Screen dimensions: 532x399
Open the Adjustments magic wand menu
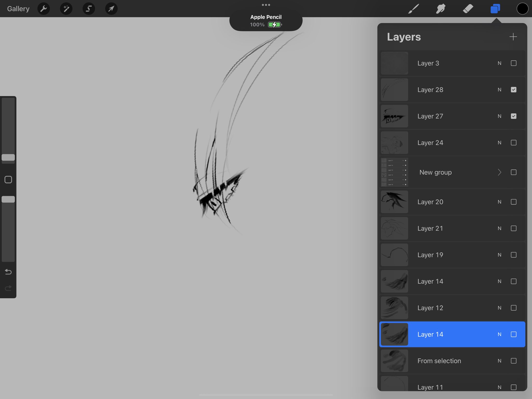click(66, 9)
